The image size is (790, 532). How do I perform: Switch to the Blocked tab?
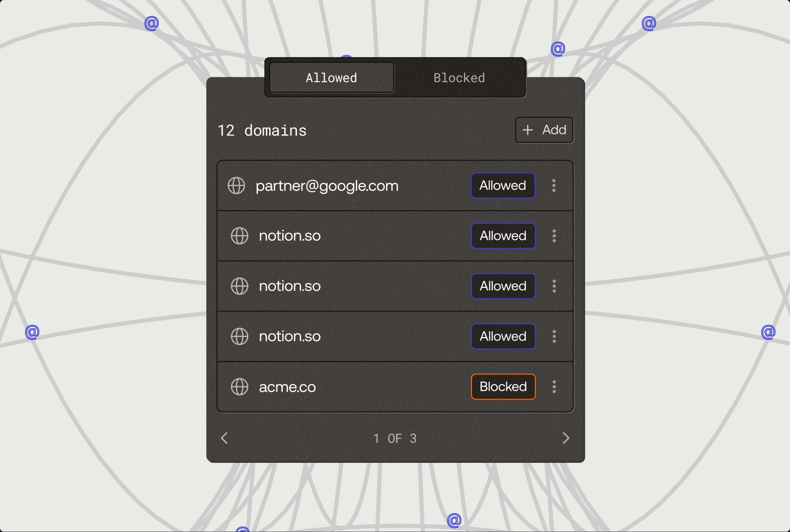[x=459, y=77]
